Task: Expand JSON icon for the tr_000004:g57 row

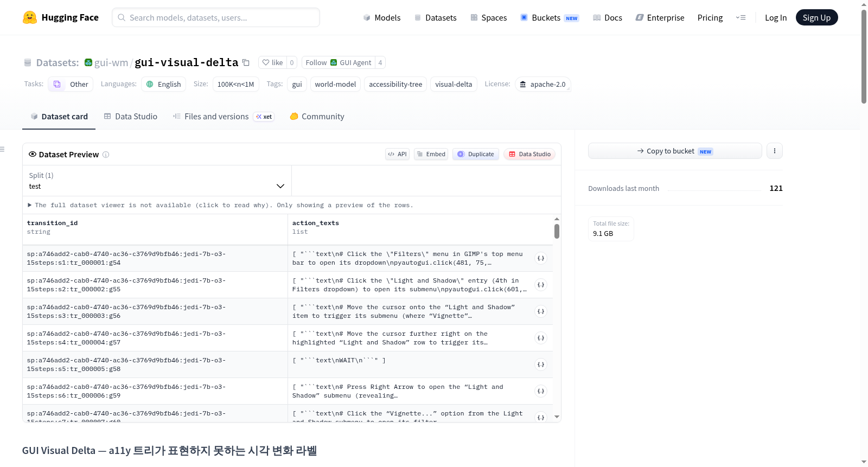Action: click(x=541, y=338)
